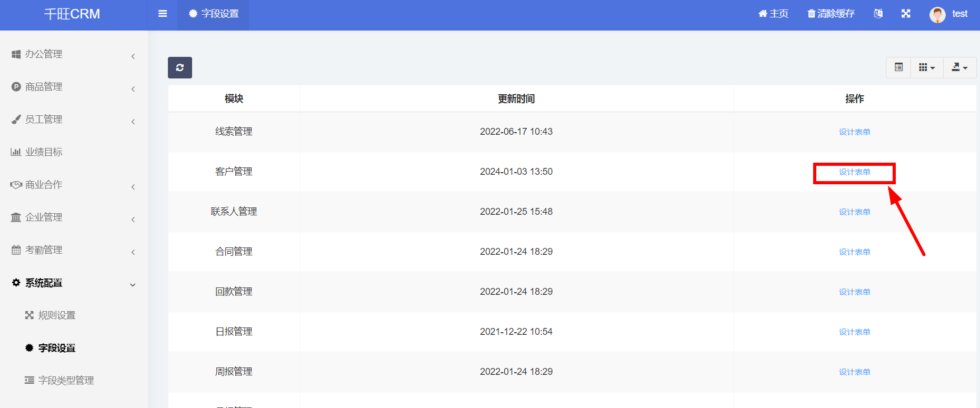Expand the 员工管理 menu
This screenshot has width=980, height=408.
pyautogui.click(x=74, y=120)
